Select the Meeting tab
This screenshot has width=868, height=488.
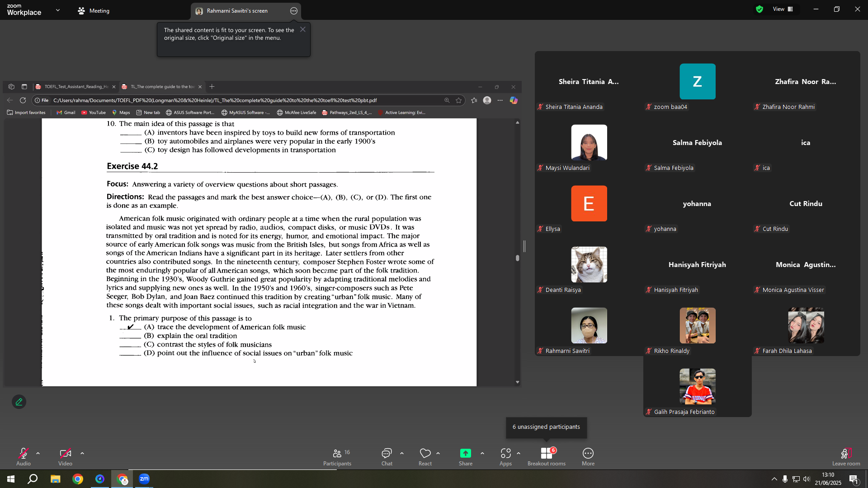pos(94,11)
